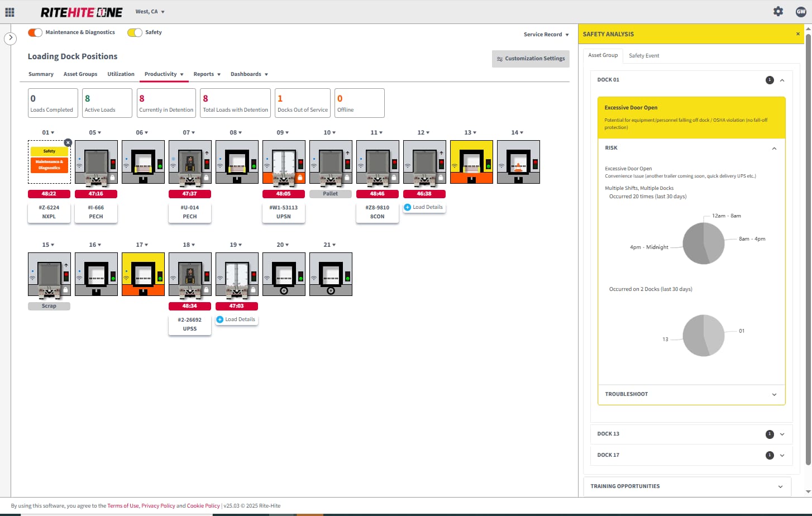Expand the left sidebar arrow
This screenshot has height=516, width=812.
coord(10,39)
